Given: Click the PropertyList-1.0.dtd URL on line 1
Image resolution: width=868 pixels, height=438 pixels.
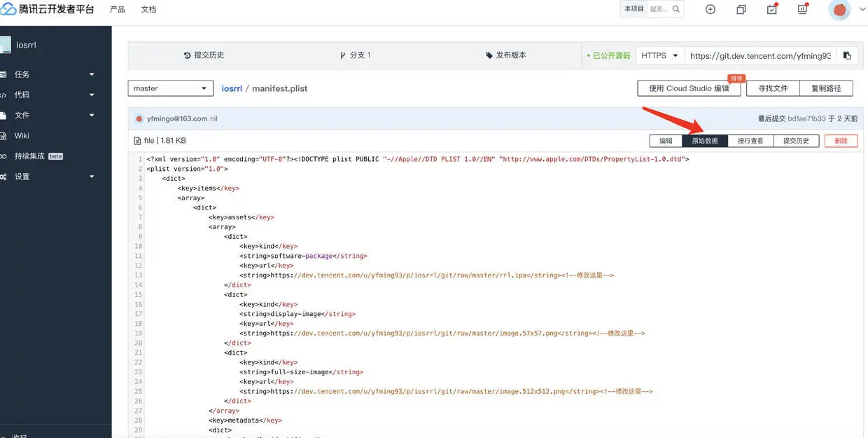Looking at the screenshot, I should point(594,159).
